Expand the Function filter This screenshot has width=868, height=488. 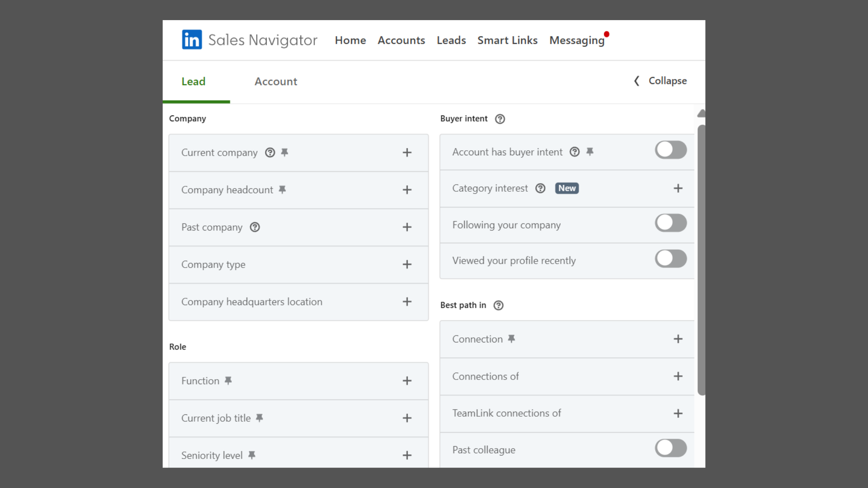(x=407, y=381)
